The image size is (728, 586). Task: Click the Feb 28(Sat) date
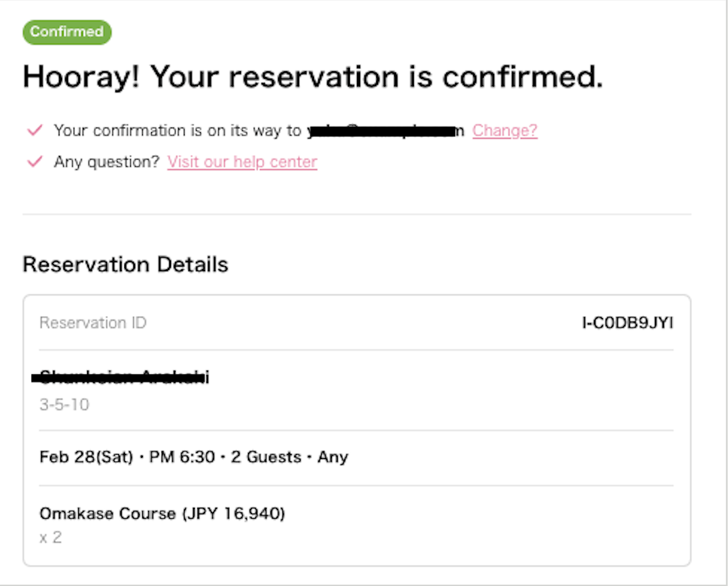click(x=86, y=457)
